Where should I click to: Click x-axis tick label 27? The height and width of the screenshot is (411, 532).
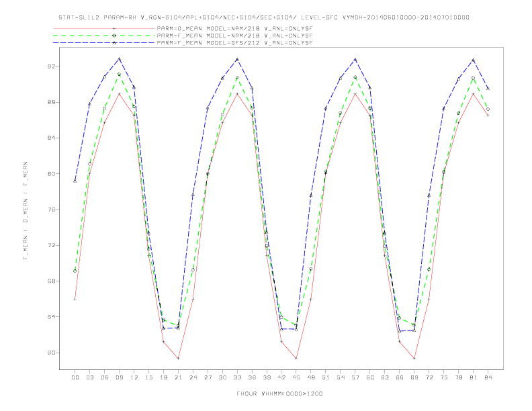(208, 377)
